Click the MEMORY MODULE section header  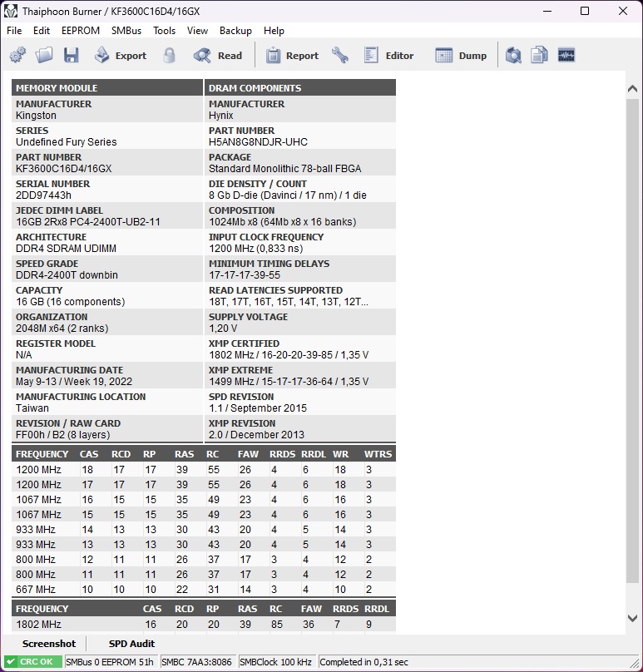coord(107,88)
